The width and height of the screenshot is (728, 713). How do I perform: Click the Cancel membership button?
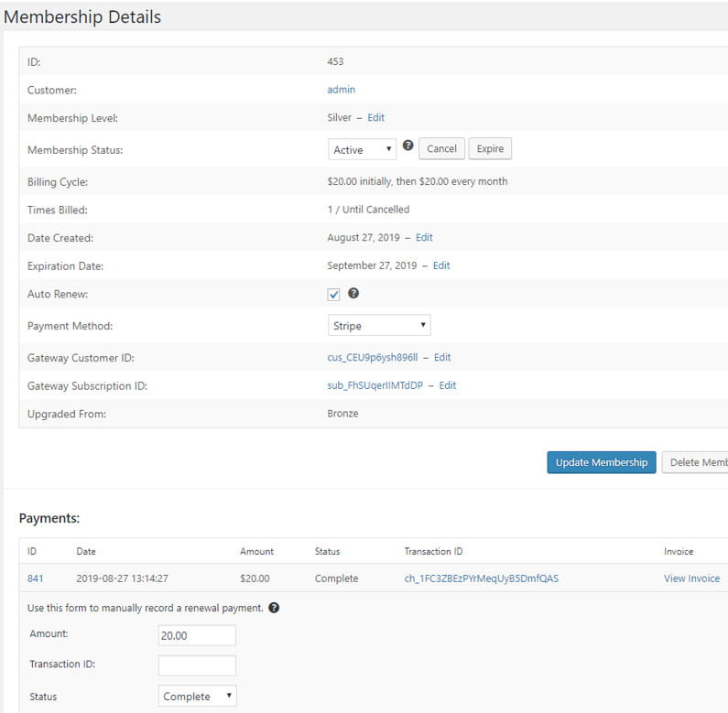441,149
